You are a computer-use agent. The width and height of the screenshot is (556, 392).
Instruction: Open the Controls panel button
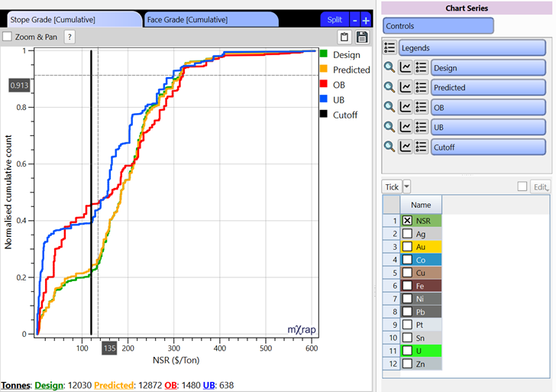coord(438,26)
